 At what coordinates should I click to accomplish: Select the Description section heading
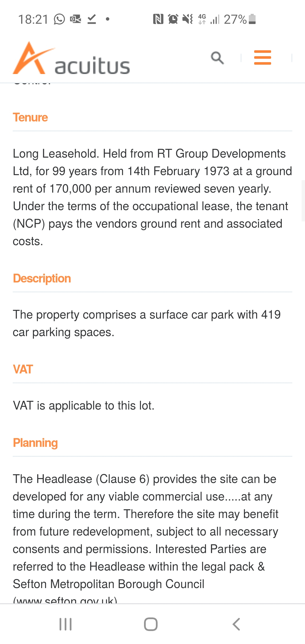tap(42, 279)
